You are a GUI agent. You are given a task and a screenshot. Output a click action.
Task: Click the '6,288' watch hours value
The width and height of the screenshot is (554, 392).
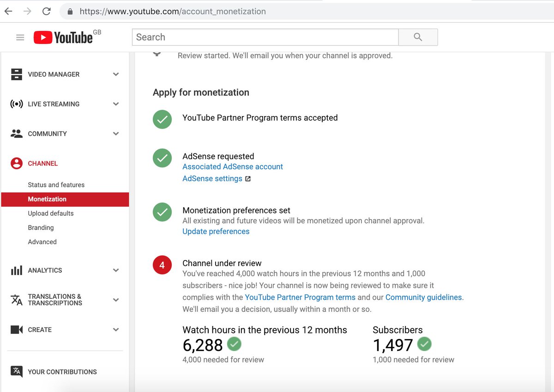[x=203, y=345]
